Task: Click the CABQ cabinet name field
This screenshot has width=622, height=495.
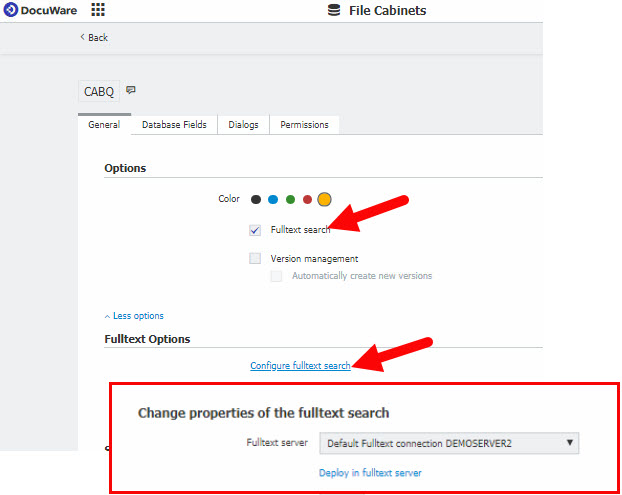Action: point(98,91)
